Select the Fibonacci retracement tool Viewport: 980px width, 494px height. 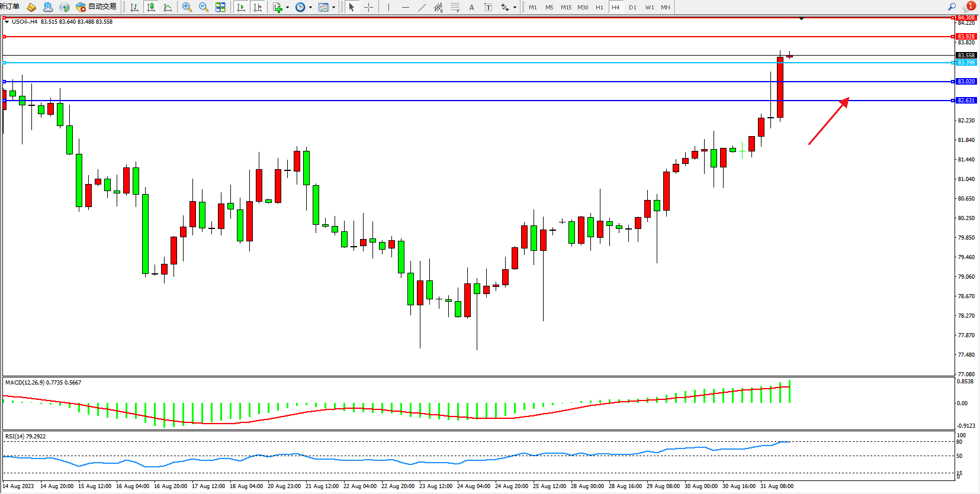(455, 7)
